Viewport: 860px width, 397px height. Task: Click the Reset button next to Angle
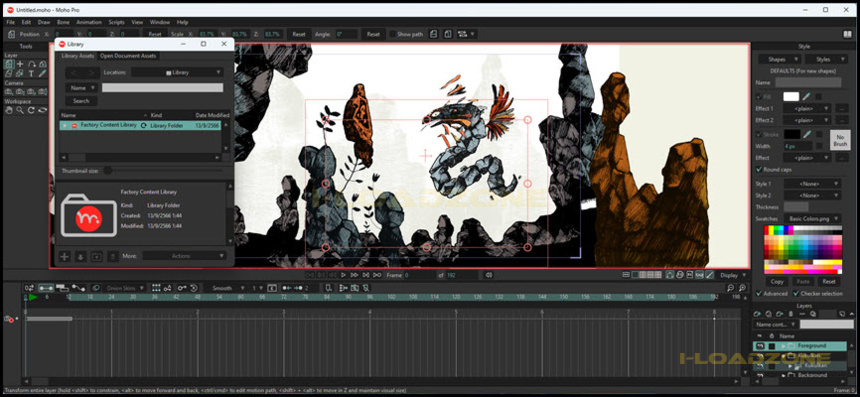click(x=373, y=34)
